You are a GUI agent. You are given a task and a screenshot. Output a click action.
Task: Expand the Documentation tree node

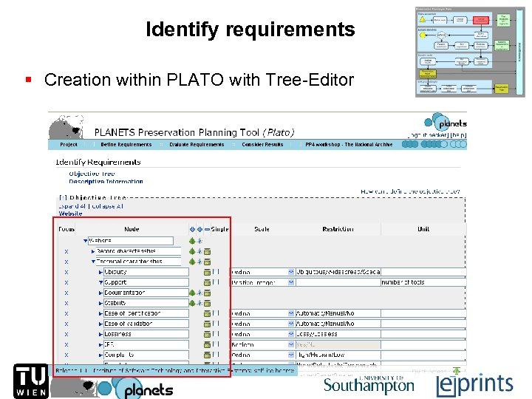(x=100, y=293)
